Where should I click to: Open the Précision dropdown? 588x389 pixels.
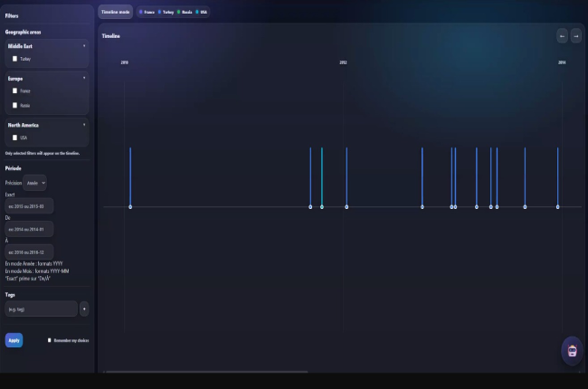36,182
